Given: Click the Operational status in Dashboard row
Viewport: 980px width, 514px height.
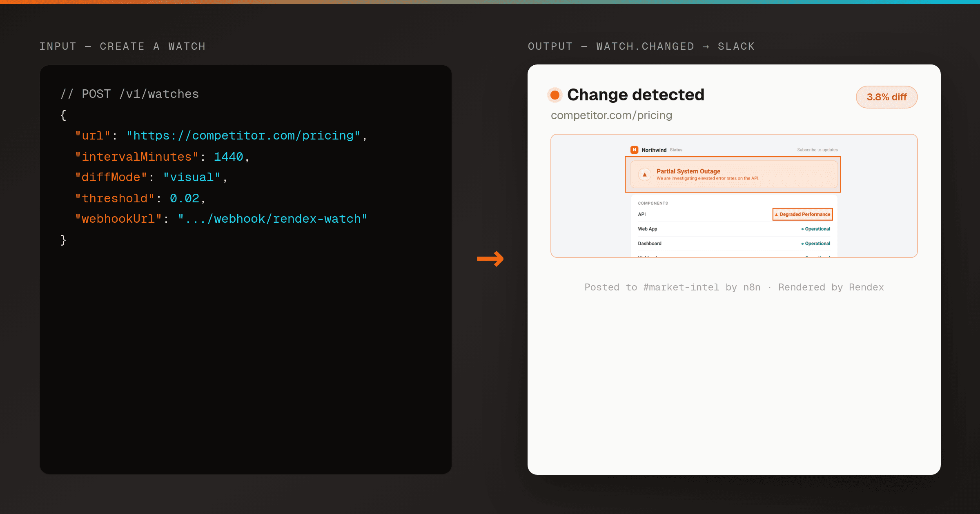Looking at the screenshot, I should (x=815, y=244).
